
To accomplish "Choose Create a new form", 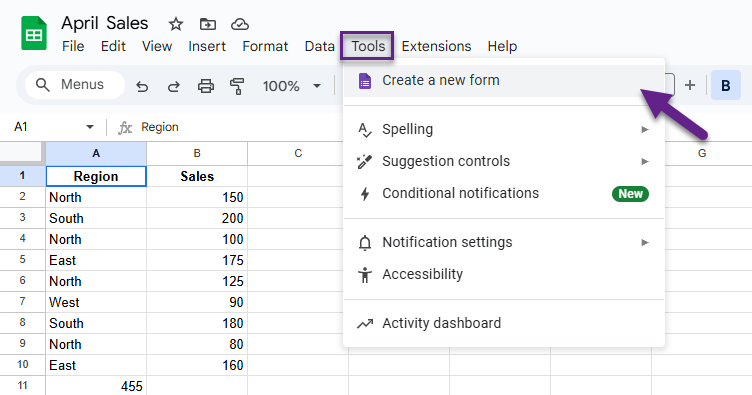I will (504, 81).
